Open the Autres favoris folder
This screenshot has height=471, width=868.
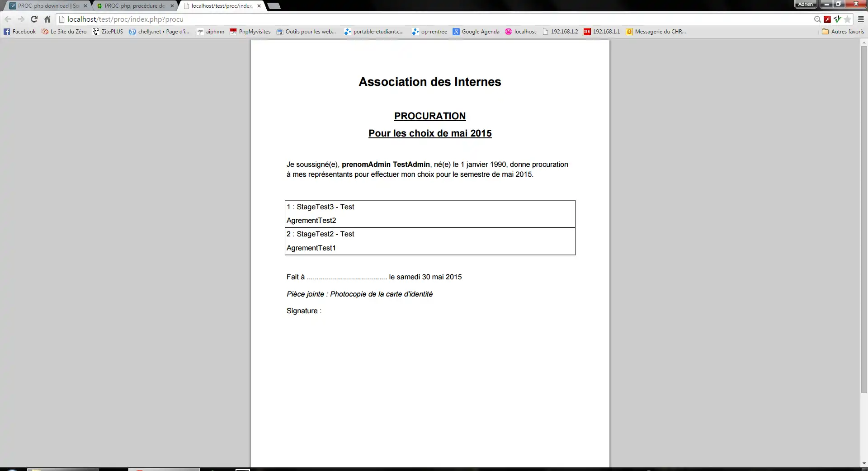coord(843,32)
